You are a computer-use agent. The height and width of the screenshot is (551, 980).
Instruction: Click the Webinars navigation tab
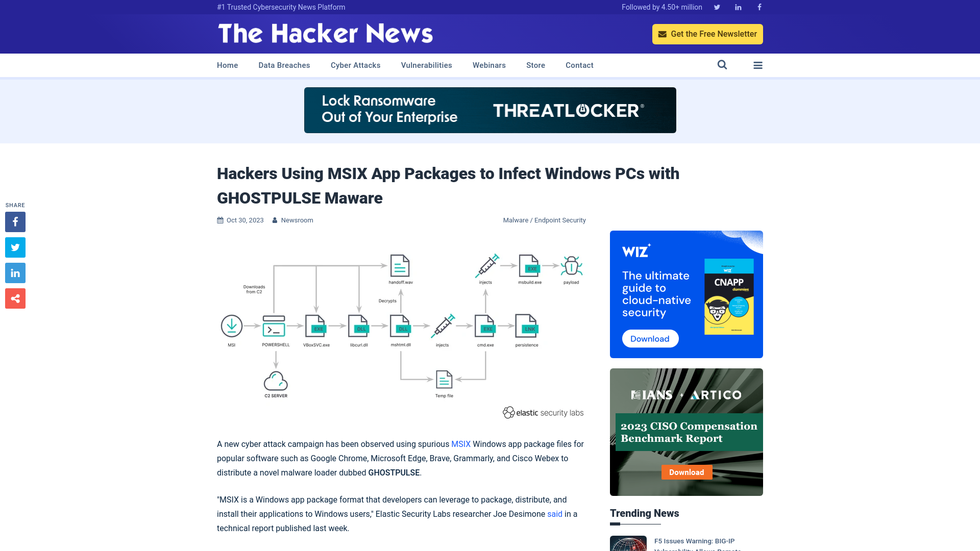click(488, 65)
